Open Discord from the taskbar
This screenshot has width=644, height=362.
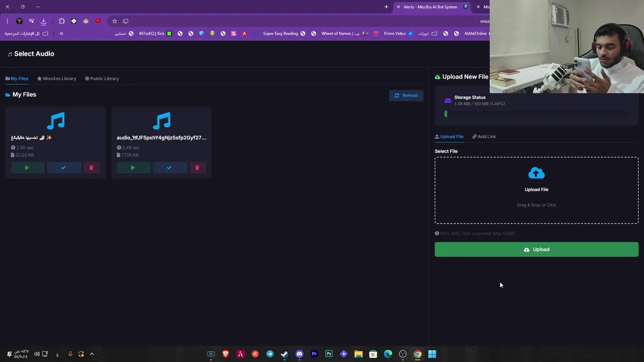[299, 354]
